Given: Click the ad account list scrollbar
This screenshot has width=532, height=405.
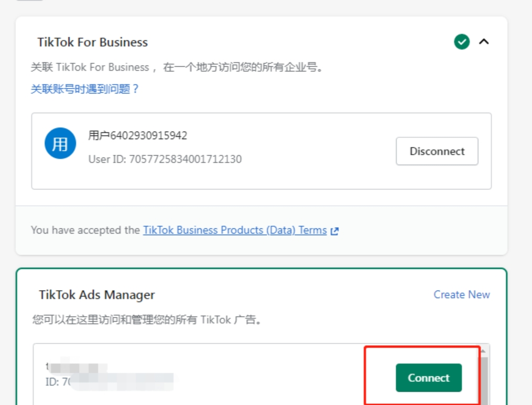Looking at the screenshot, I should [484, 380].
